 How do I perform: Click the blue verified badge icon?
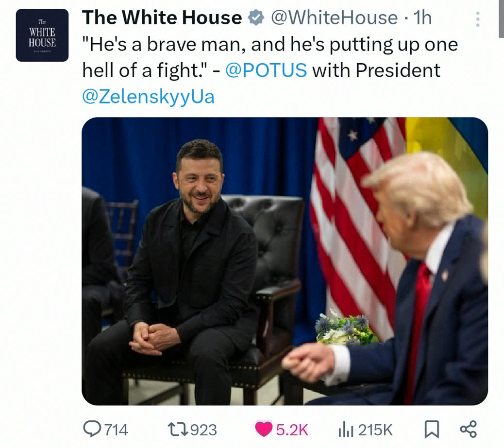point(256,17)
